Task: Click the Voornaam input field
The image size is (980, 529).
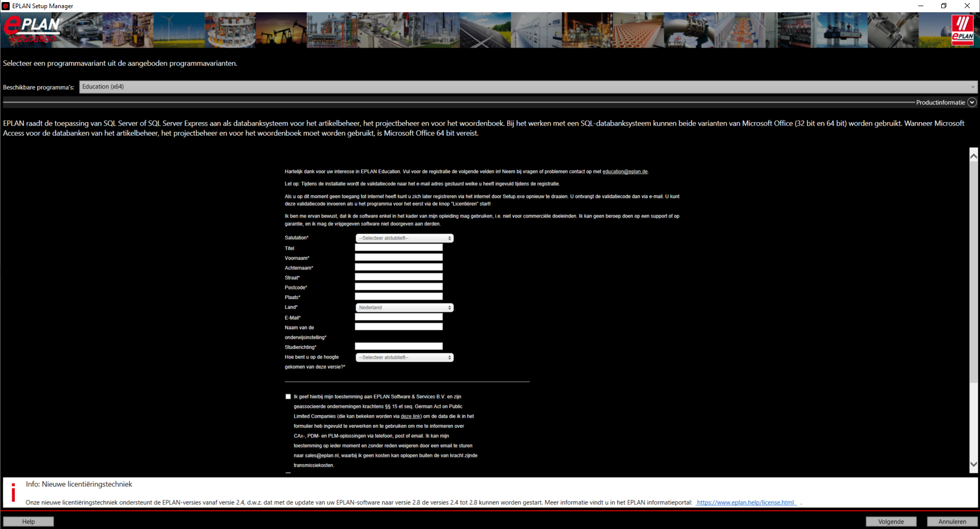Action: pos(399,257)
